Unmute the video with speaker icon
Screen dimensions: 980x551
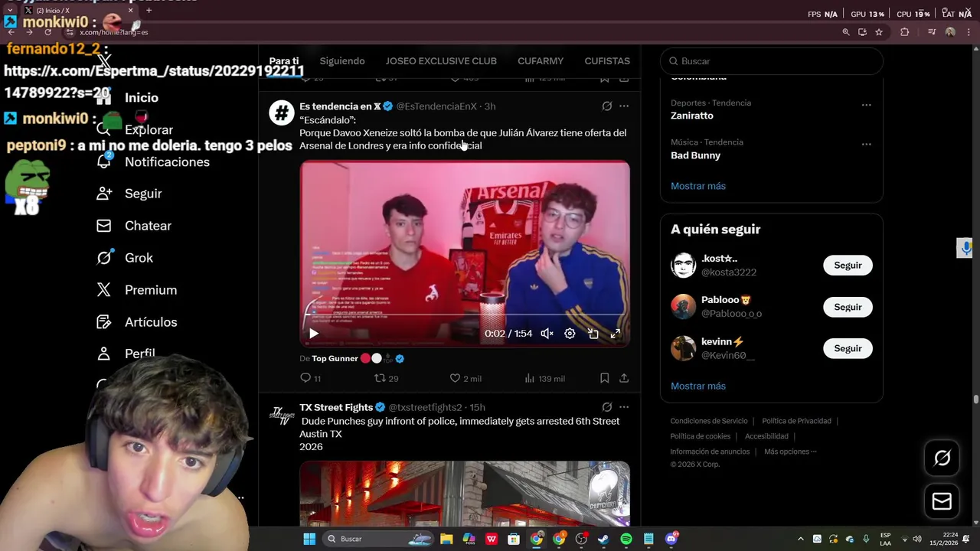tap(547, 334)
